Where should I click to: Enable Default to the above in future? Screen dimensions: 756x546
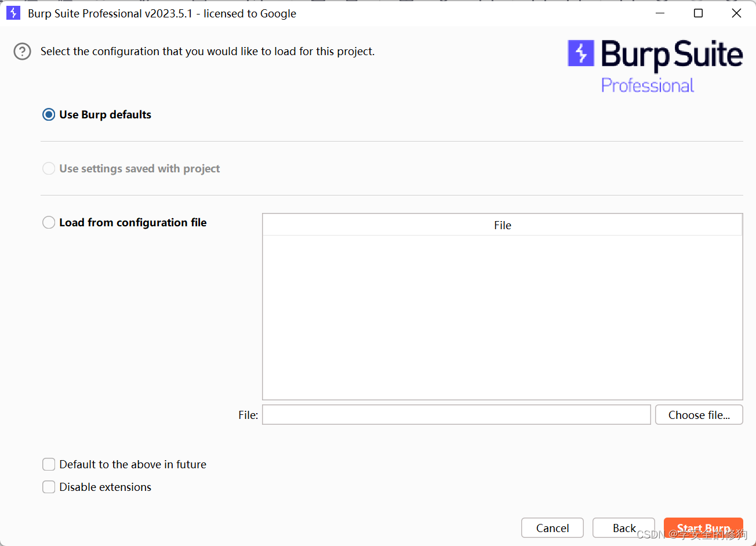tap(49, 465)
